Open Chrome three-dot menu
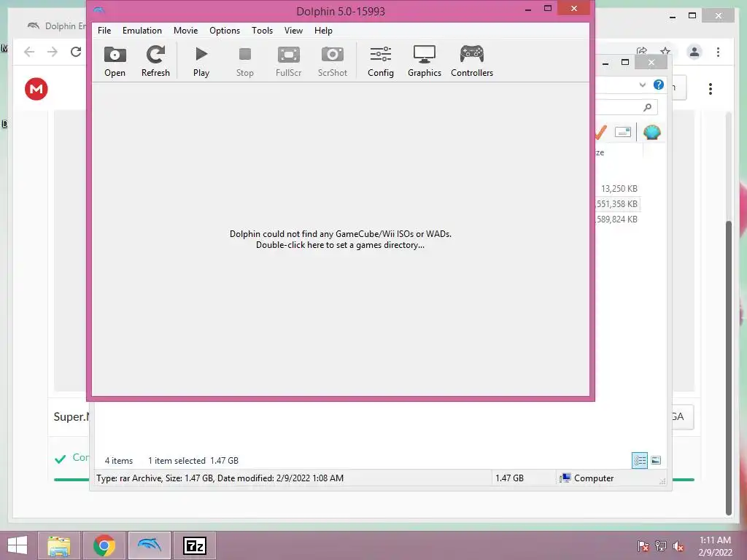The image size is (747, 560). pos(719,52)
